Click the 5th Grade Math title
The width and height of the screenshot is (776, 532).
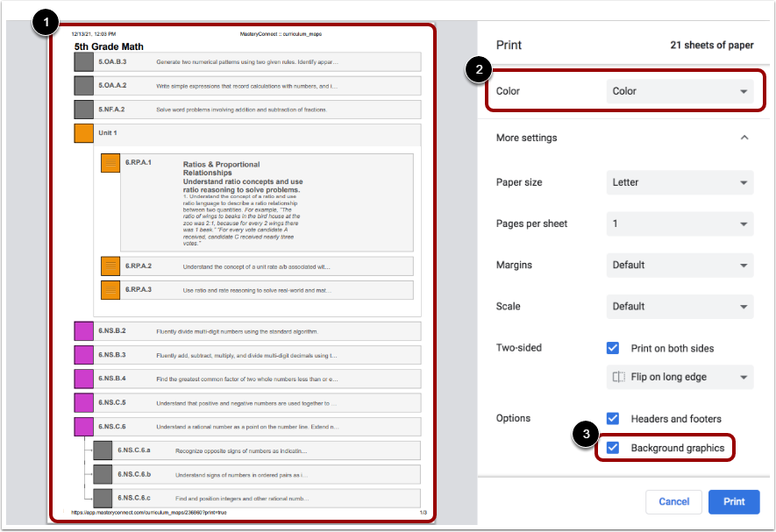[x=109, y=46]
